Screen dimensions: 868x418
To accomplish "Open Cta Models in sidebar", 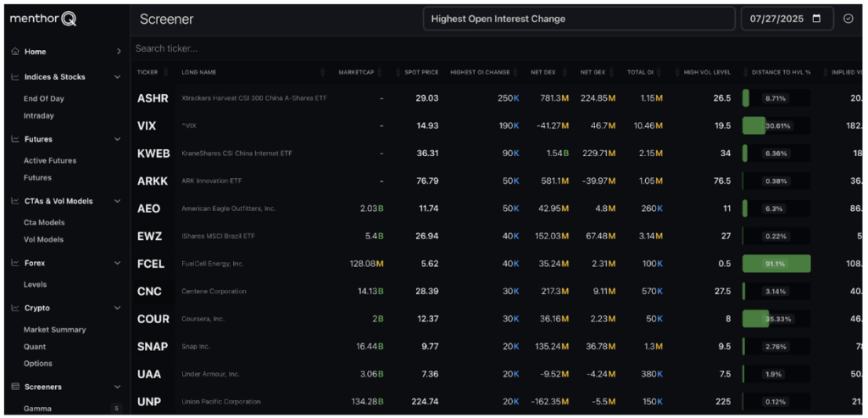I will (x=44, y=222).
